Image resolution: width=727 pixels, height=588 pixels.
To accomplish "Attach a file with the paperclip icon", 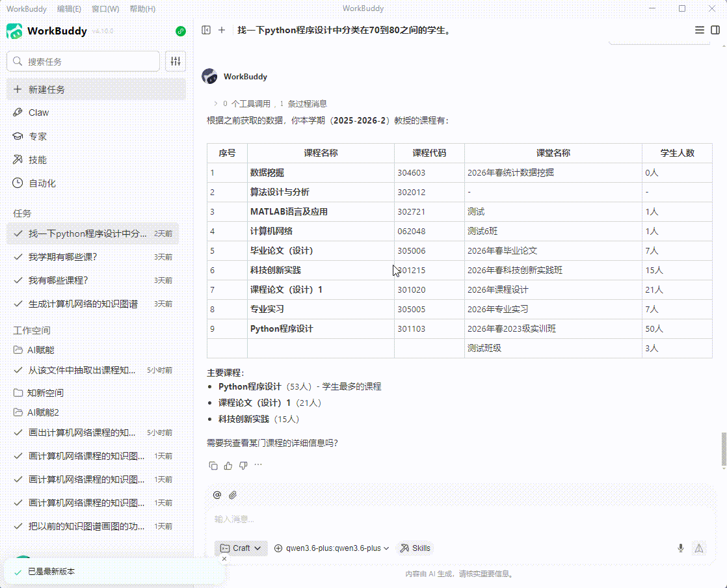I will pos(233,495).
